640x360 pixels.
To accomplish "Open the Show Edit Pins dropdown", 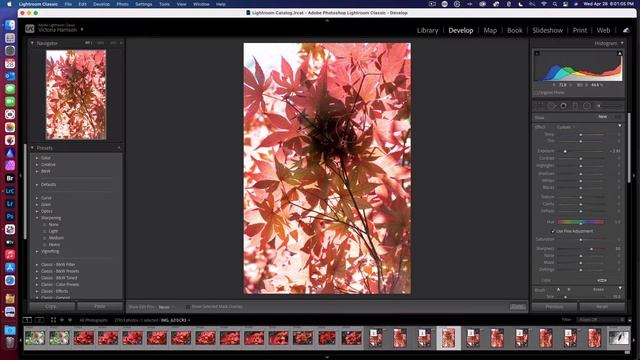I will (x=166, y=307).
